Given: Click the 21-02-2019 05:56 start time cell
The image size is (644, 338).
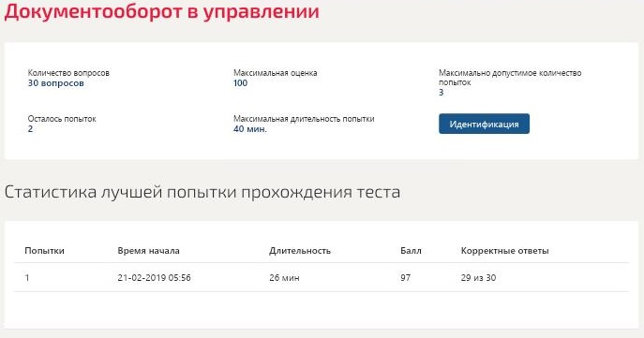Looking at the screenshot, I should pos(154,278).
